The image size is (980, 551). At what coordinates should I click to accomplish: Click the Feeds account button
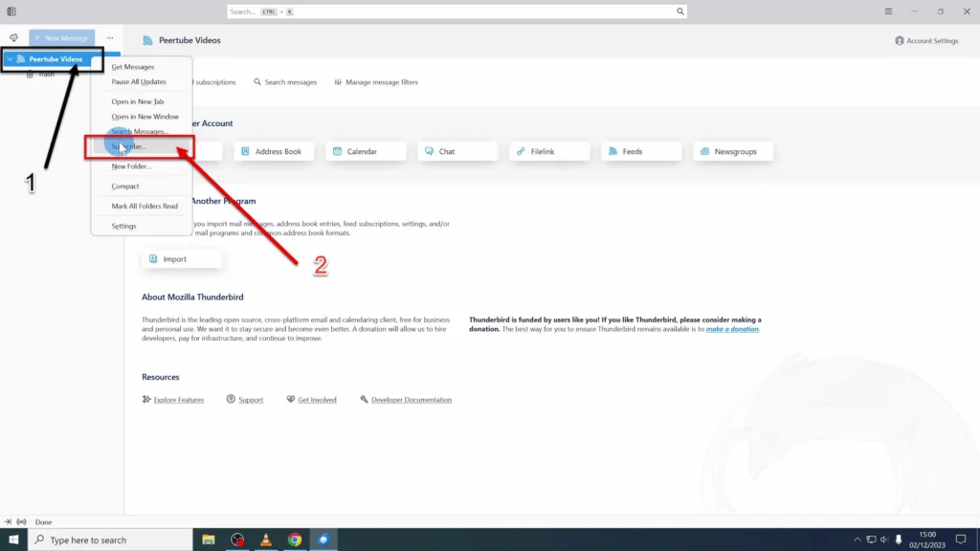641,151
